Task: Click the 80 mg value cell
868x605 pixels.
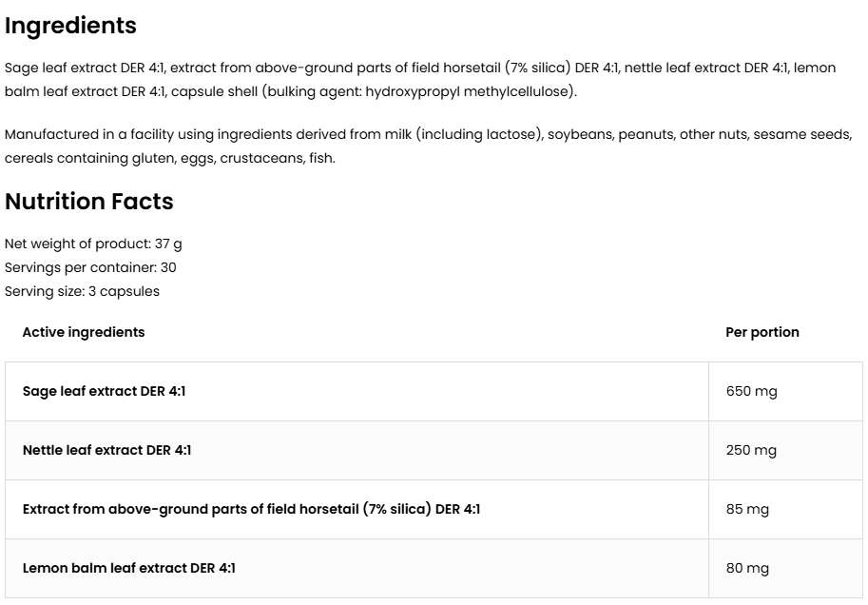Action: click(747, 568)
